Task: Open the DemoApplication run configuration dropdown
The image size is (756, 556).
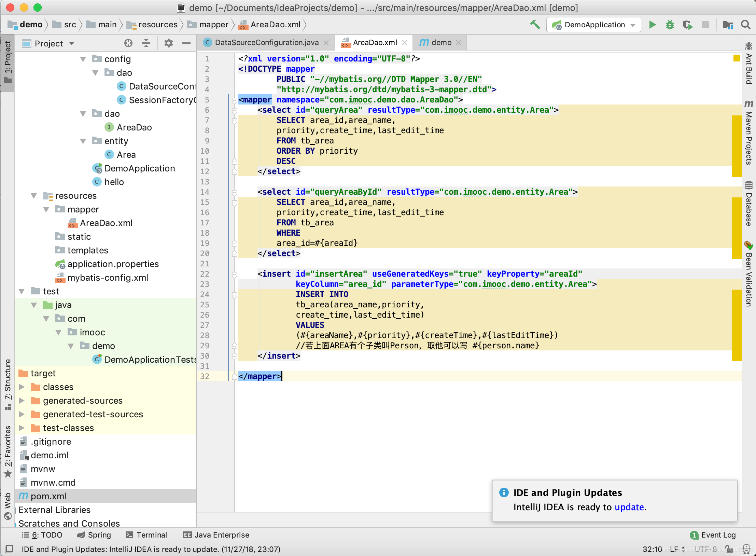Action: [x=593, y=25]
